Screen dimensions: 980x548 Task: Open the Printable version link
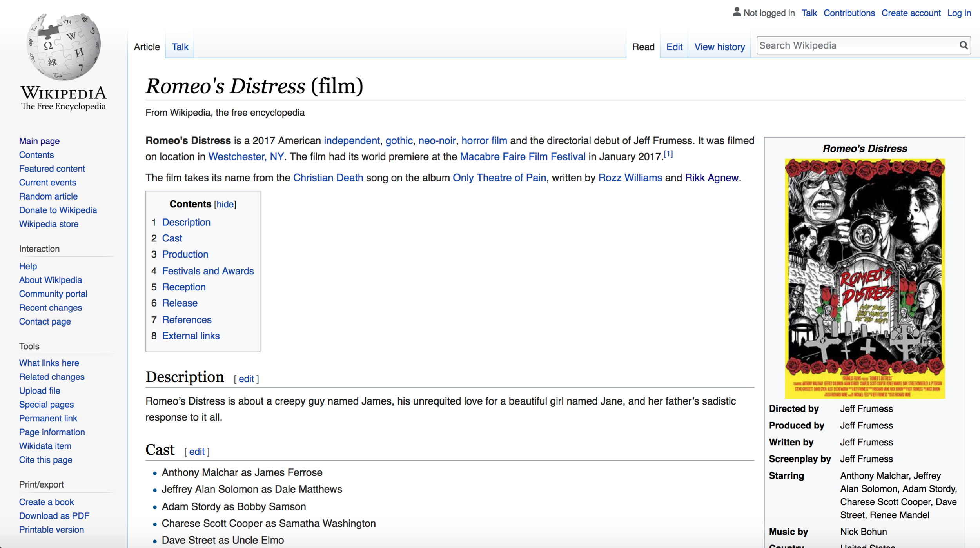tap(51, 530)
